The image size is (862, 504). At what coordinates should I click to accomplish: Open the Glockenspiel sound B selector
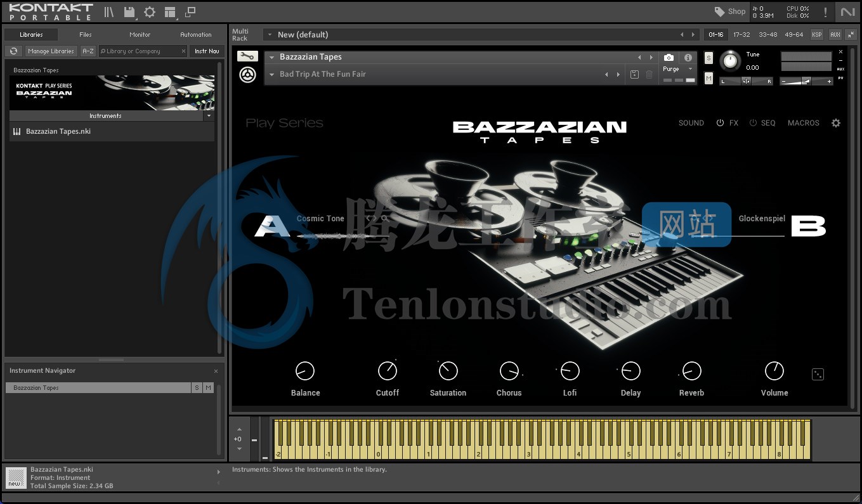[x=762, y=219]
